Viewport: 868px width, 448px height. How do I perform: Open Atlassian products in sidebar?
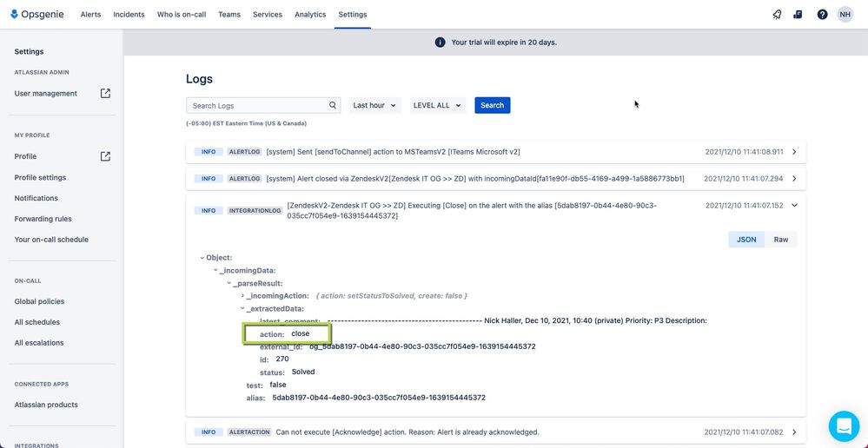[46, 405]
